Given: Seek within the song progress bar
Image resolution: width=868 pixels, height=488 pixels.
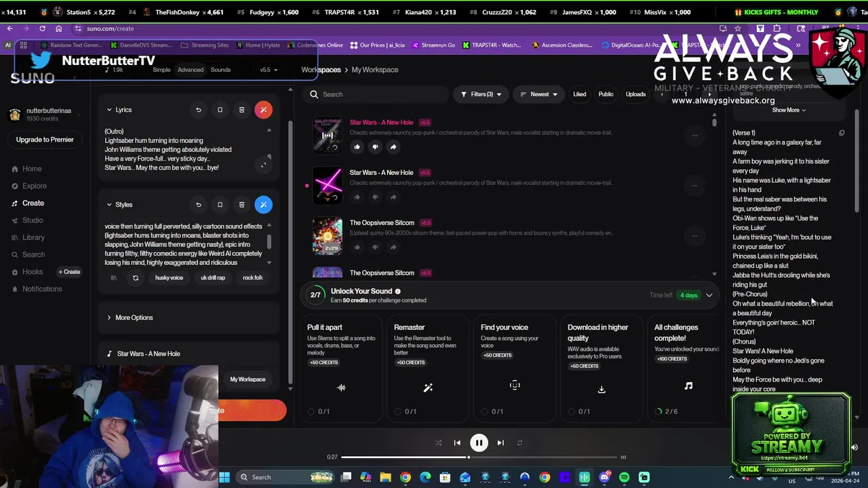Looking at the screenshot, I should tap(478, 457).
